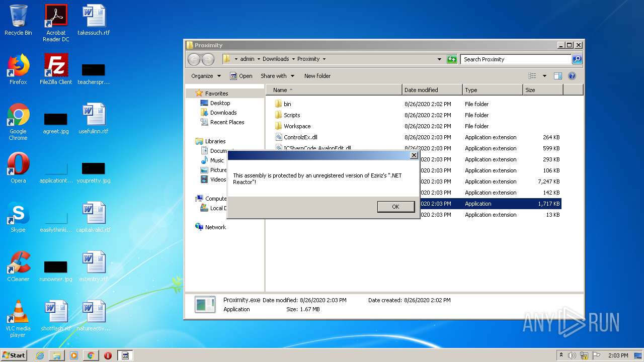Screen dimensions: 644x362
Task: Toggle the preview pane icon
Action: click(557, 76)
